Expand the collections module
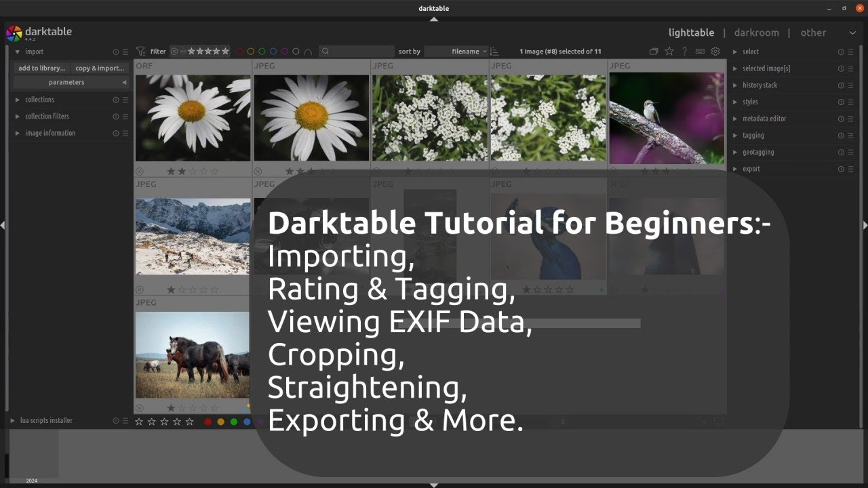The width and height of the screenshot is (868, 488). 18,100
